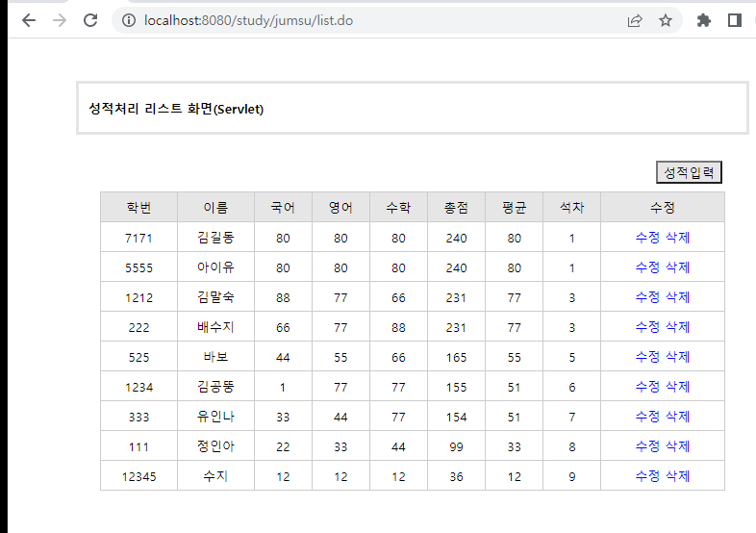Click total score 99 cell
This screenshot has width=756, height=533.
click(456, 447)
